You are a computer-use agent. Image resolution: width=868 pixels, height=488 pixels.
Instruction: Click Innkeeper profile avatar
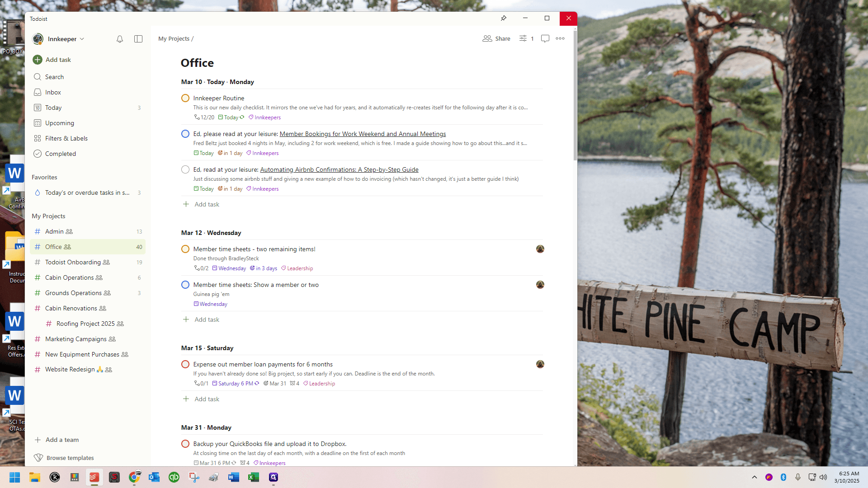click(38, 39)
